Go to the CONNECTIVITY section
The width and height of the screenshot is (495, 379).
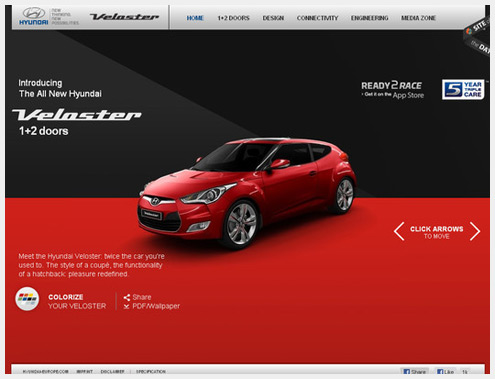coord(317,18)
